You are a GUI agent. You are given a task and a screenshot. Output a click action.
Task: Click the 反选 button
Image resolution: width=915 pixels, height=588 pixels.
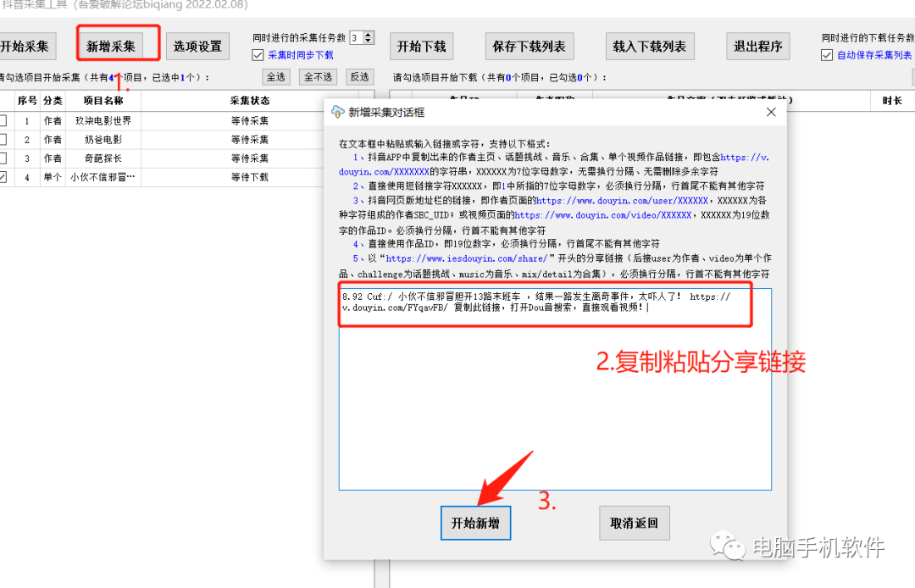[x=359, y=77]
